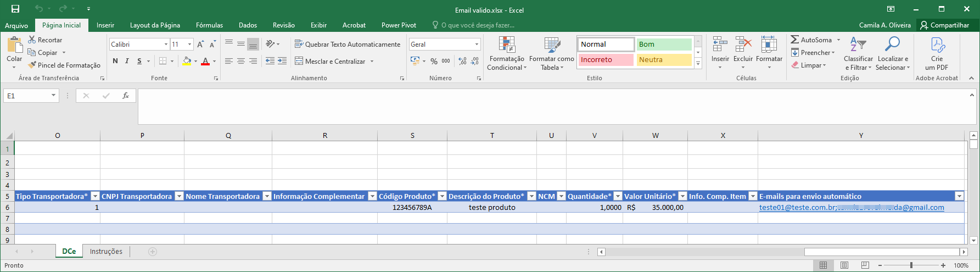The width and height of the screenshot is (980, 272).
Task: Open the Calibri font name dropdown
Action: [x=166, y=44]
